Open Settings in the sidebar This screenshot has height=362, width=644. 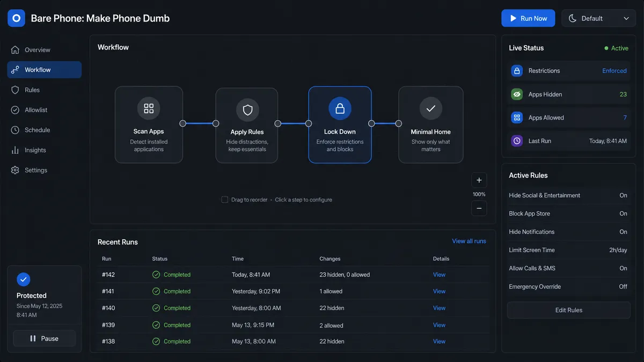pos(45,170)
